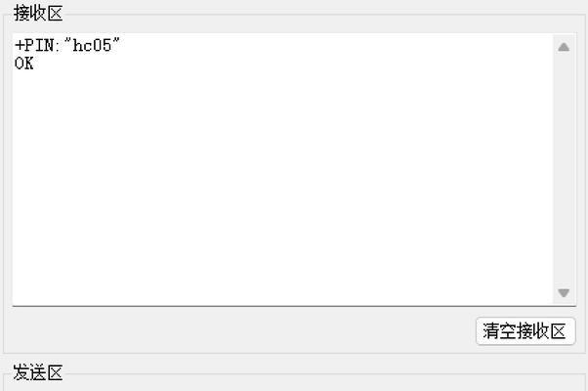The width and height of the screenshot is (588, 391).
Task: Place cursor on the hc05 text
Action: [92, 46]
